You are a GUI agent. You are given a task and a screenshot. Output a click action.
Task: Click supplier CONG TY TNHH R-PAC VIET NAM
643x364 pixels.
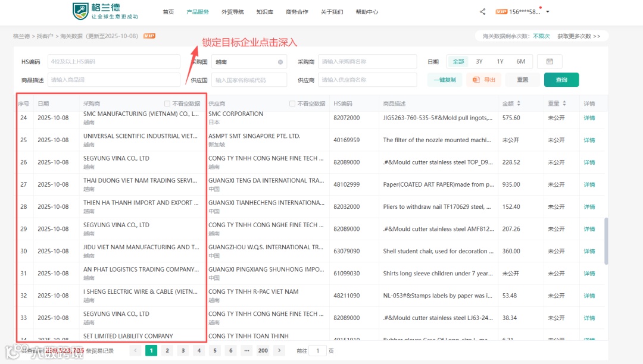coord(254,291)
